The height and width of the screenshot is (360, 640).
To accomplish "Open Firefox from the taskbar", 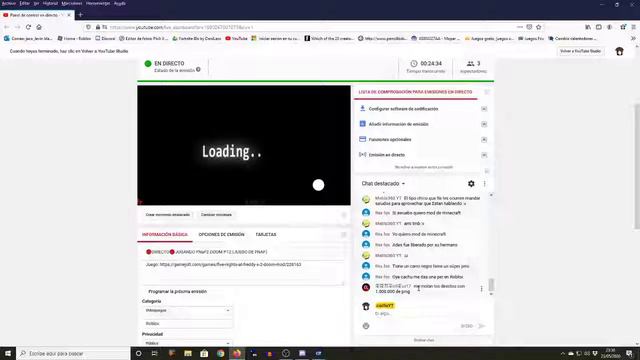I will click(237, 353).
